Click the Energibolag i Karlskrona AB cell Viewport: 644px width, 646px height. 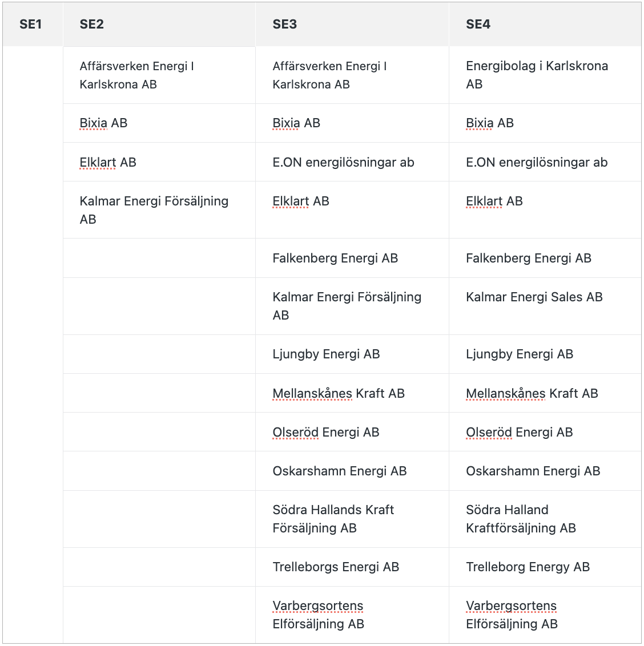pyautogui.click(x=545, y=75)
